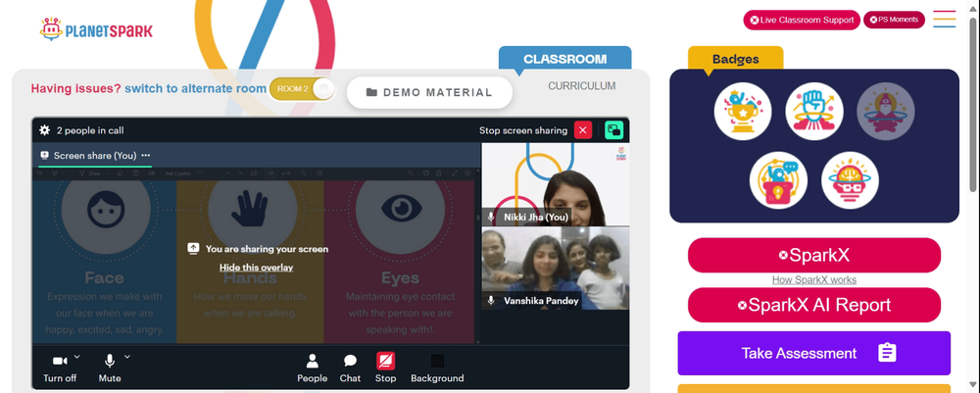Click 'switch to alternate room' text
The width and height of the screenshot is (980, 393).
(196, 89)
